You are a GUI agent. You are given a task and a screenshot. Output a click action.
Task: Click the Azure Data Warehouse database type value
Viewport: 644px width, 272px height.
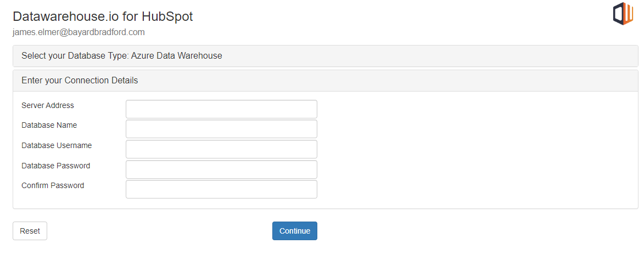[x=176, y=56]
